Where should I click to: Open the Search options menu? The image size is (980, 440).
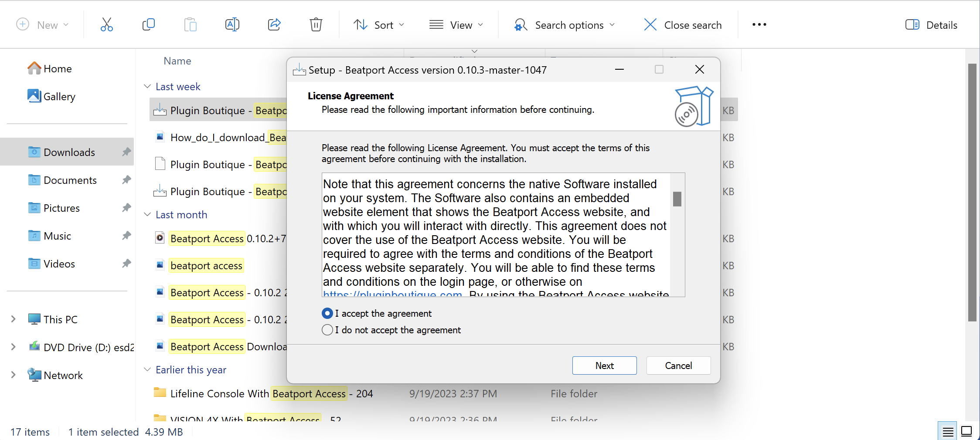(x=564, y=24)
